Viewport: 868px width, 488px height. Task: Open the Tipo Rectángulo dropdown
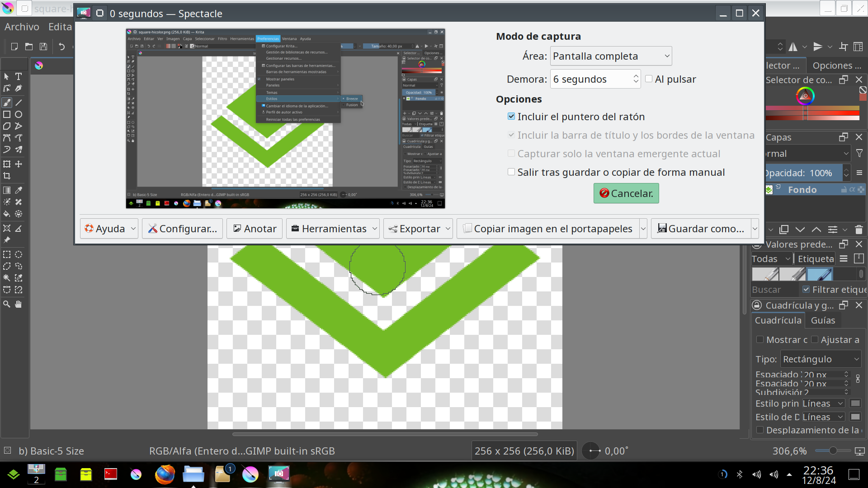(x=820, y=359)
